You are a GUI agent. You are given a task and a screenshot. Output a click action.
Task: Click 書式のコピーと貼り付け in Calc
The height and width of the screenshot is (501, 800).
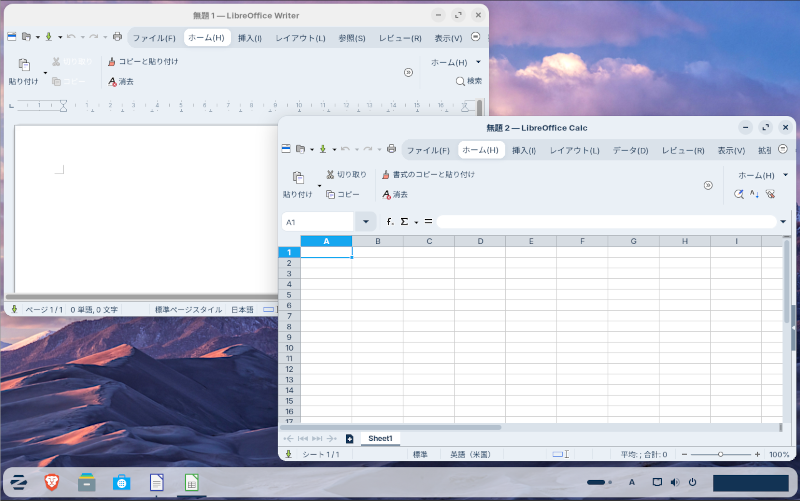click(429, 174)
